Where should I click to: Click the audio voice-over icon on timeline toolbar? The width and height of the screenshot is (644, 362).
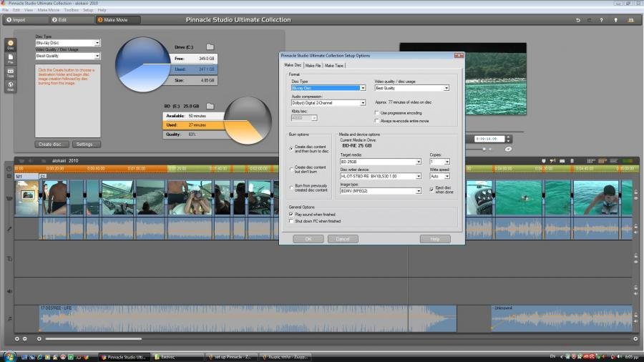pyautogui.click(x=553, y=161)
